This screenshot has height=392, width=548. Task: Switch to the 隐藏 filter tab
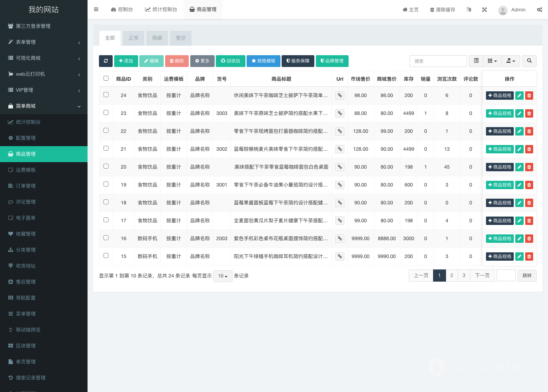point(157,38)
